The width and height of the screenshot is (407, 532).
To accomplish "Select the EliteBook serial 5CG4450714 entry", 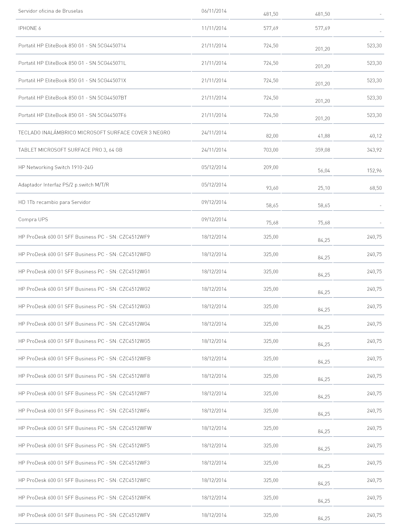I will 72,46.
